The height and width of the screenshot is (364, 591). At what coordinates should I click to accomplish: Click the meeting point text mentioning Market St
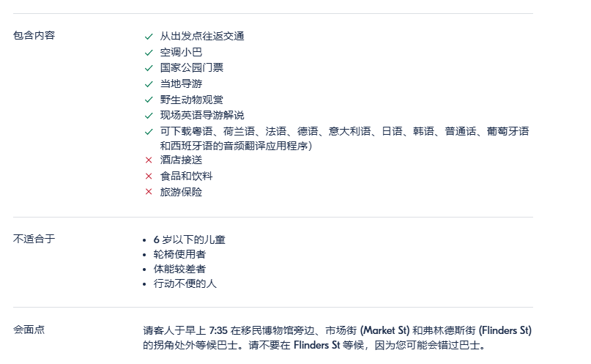point(338,338)
